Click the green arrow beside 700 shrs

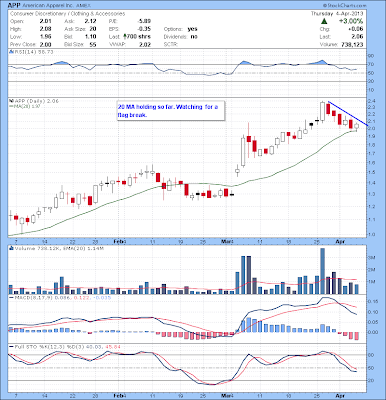coord(125,36)
